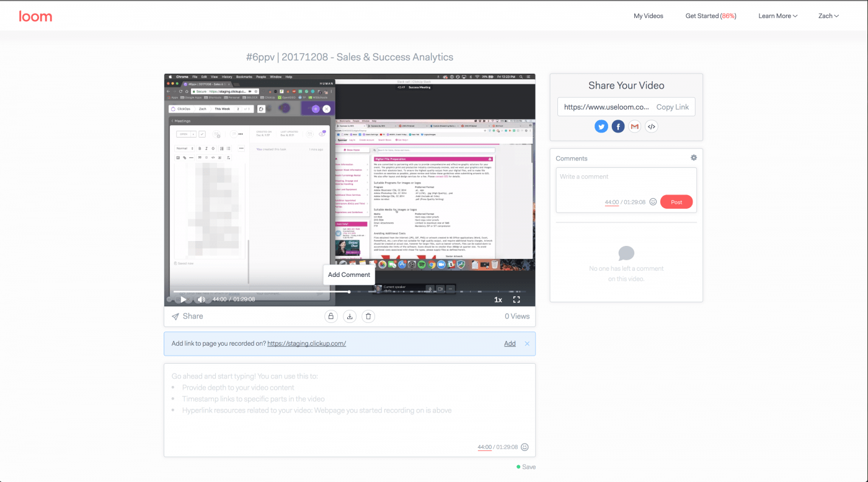
Task: Open emoji picker in the description box
Action: point(525,447)
